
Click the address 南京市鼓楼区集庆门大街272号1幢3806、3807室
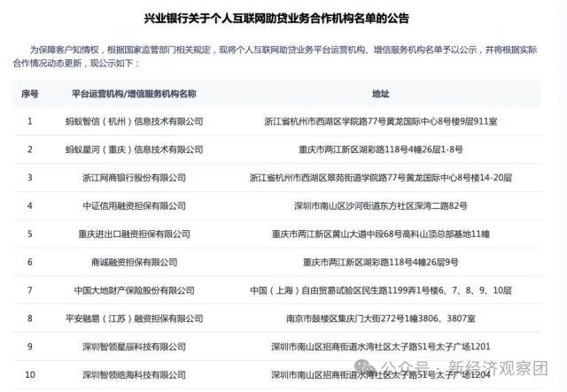coord(380,319)
